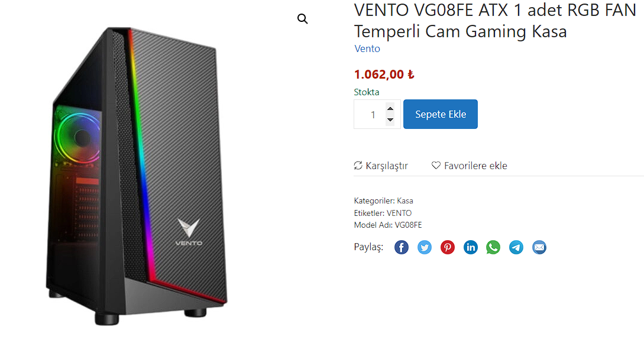Click the heart icon beside Favorilere ekle
Screen dimensions: 644x362
(436, 165)
